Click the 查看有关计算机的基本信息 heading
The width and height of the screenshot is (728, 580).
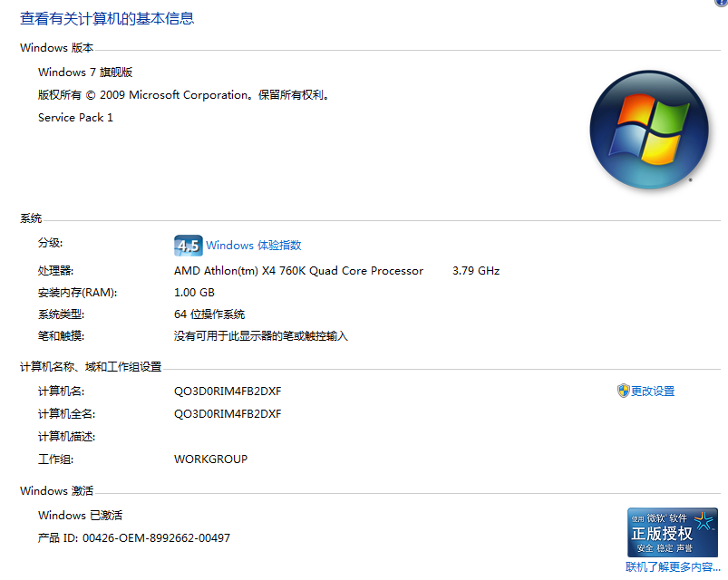pyautogui.click(x=107, y=18)
